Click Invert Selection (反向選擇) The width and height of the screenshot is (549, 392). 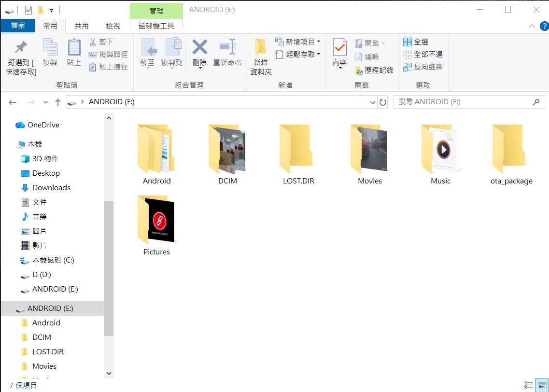[x=423, y=67]
